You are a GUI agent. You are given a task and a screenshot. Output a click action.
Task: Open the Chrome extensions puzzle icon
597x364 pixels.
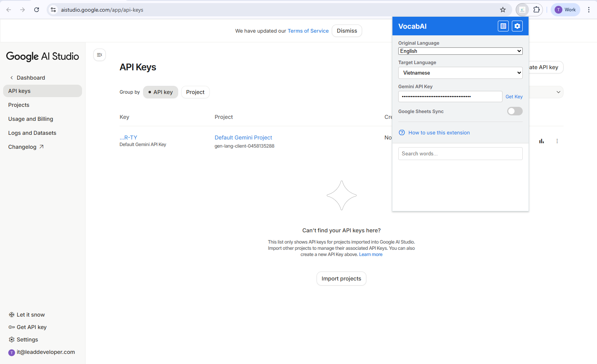(x=536, y=9)
